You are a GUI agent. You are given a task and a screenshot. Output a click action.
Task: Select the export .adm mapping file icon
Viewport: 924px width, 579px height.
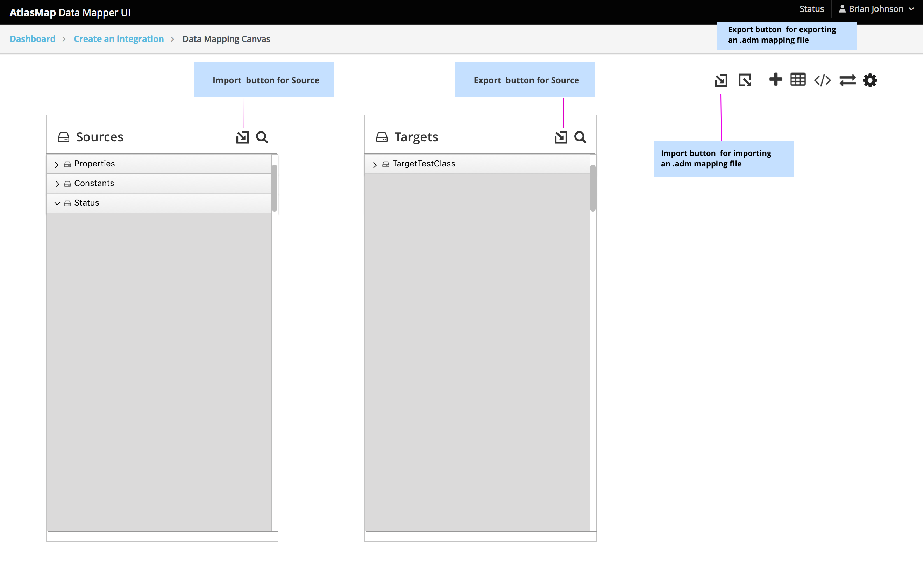pyautogui.click(x=745, y=80)
